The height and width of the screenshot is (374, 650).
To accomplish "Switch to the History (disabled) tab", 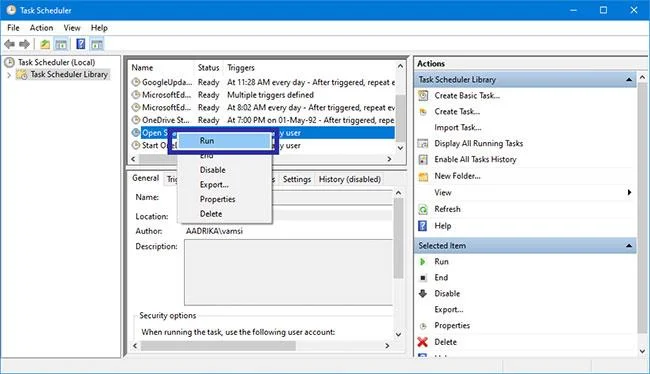I will coord(349,180).
